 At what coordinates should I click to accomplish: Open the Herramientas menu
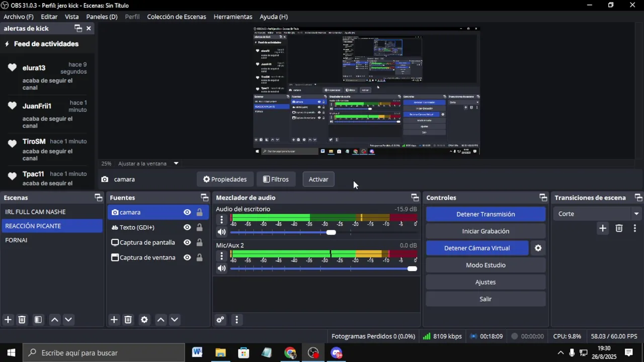(x=233, y=17)
